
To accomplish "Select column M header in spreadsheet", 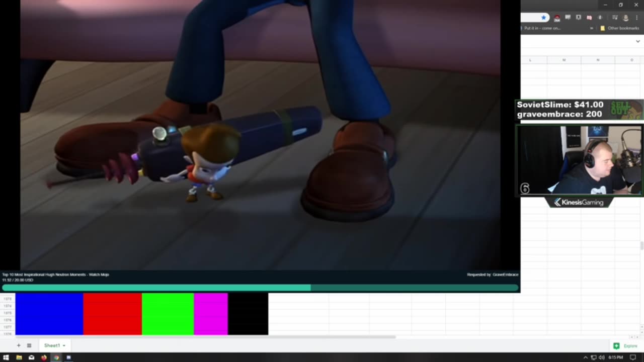I will click(x=564, y=60).
